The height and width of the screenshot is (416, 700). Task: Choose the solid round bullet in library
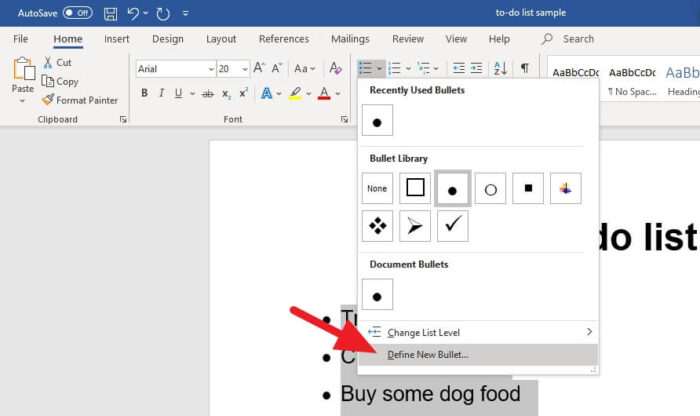(452, 188)
